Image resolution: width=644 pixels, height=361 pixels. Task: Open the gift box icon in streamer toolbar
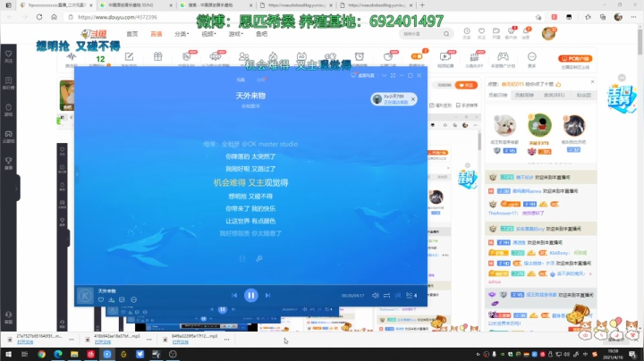click(x=157, y=56)
